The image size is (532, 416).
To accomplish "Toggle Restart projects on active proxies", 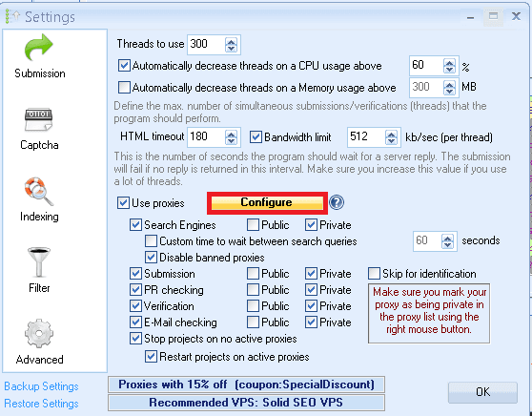I will pyautogui.click(x=151, y=357).
